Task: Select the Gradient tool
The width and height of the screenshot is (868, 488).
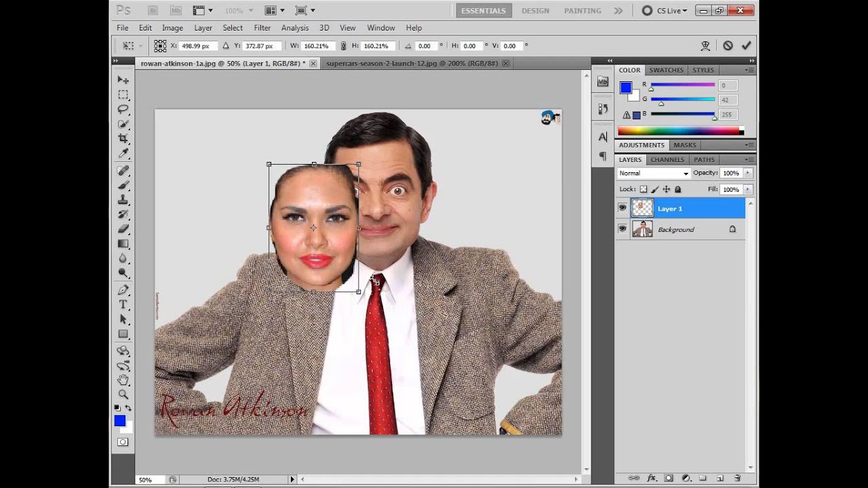Action: [123, 243]
